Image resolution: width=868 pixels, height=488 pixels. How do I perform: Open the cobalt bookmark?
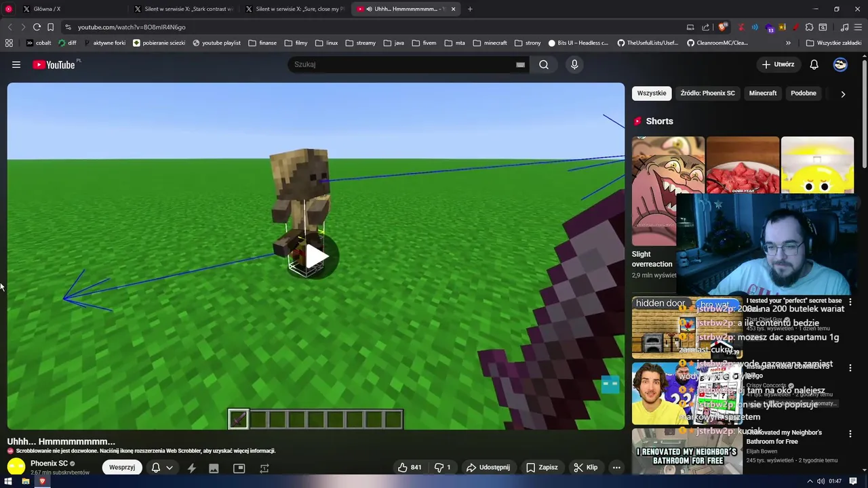39,43
